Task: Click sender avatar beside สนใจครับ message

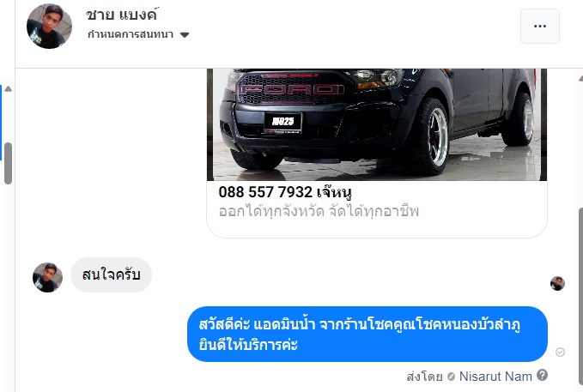Action: pos(47,277)
